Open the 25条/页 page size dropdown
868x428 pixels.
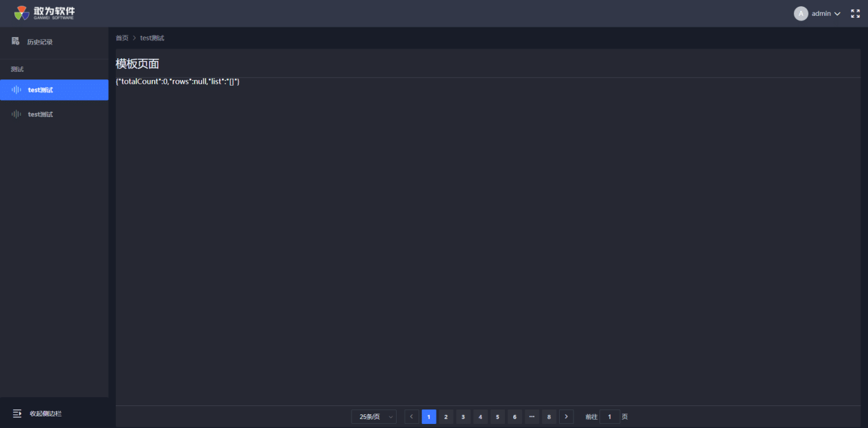coord(373,416)
